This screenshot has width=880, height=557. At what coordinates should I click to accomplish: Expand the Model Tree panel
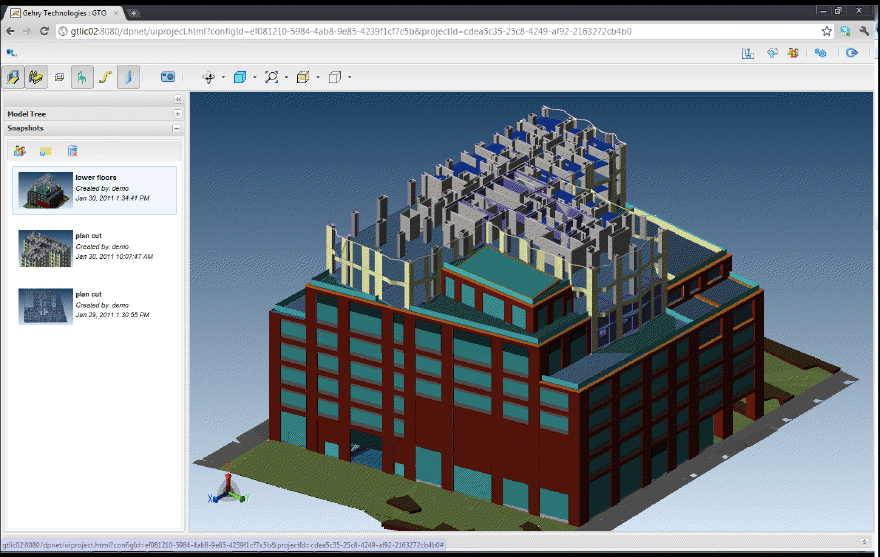[x=177, y=114]
